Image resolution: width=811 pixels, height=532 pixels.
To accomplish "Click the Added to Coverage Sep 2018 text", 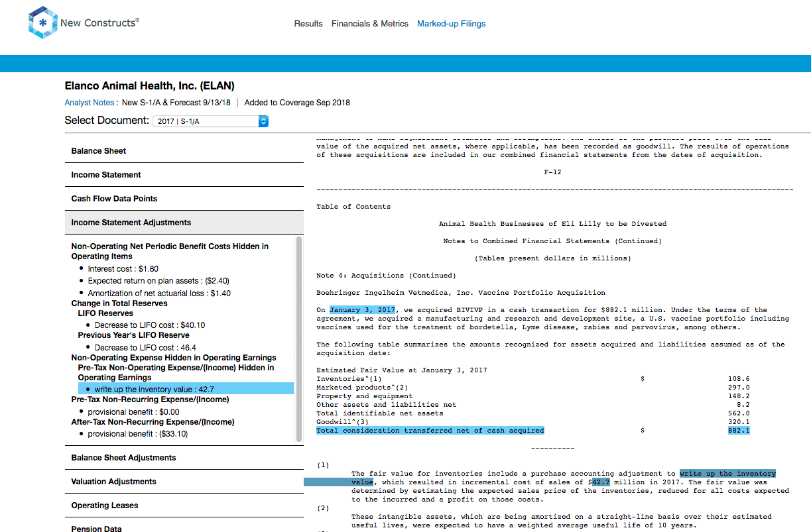I will pos(297,103).
